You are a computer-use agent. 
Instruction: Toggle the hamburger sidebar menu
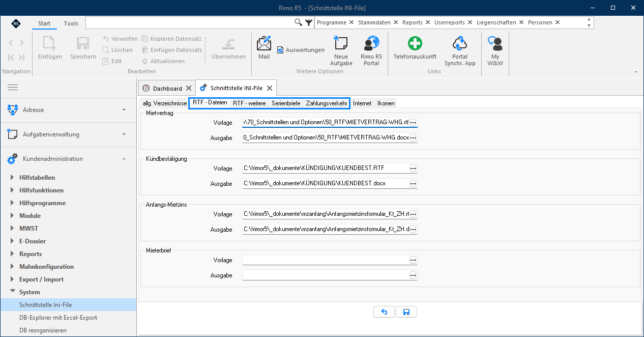coord(13,88)
